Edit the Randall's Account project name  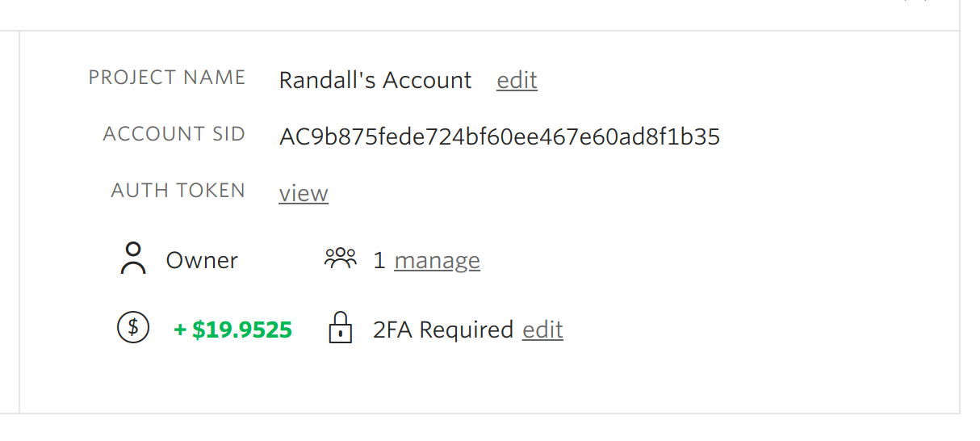(x=517, y=80)
